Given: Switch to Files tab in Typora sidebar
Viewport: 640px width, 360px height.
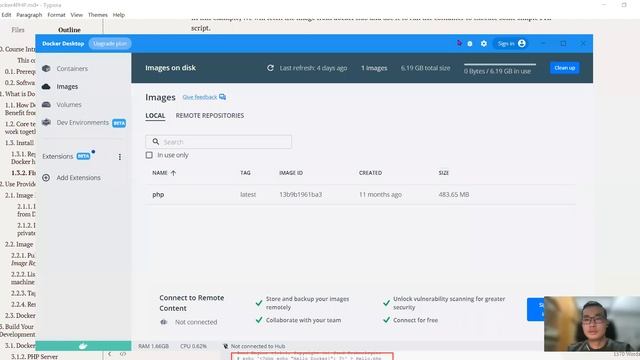Looking at the screenshot, I should (x=18, y=30).
